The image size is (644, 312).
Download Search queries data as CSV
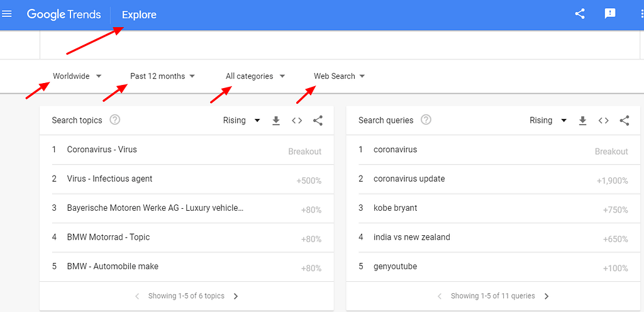coord(582,121)
